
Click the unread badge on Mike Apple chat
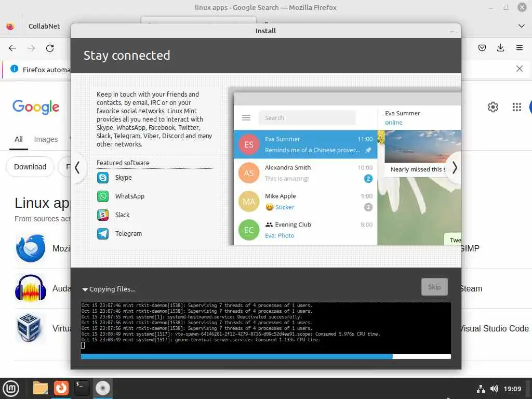coord(368,207)
